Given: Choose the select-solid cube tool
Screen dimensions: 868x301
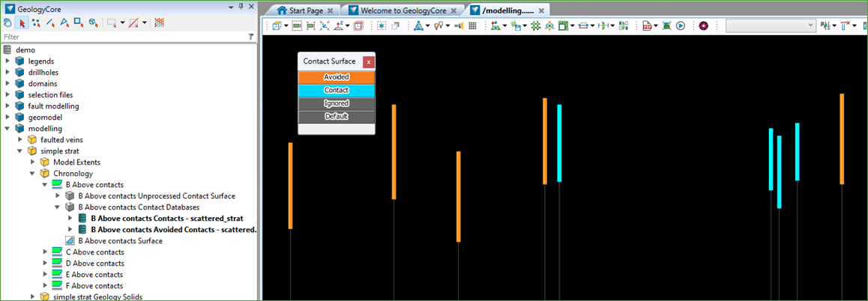Looking at the screenshot, I should tap(93, 22).
